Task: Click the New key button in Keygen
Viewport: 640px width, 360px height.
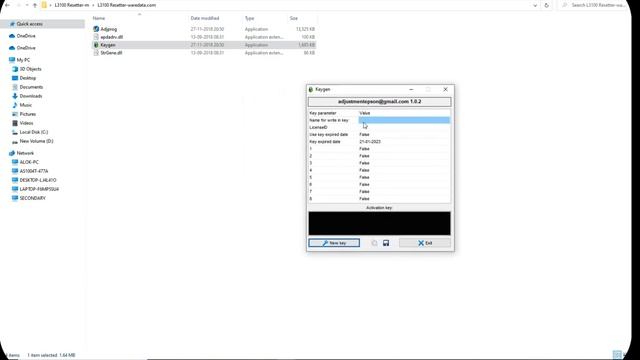Action: coord(334,243)
